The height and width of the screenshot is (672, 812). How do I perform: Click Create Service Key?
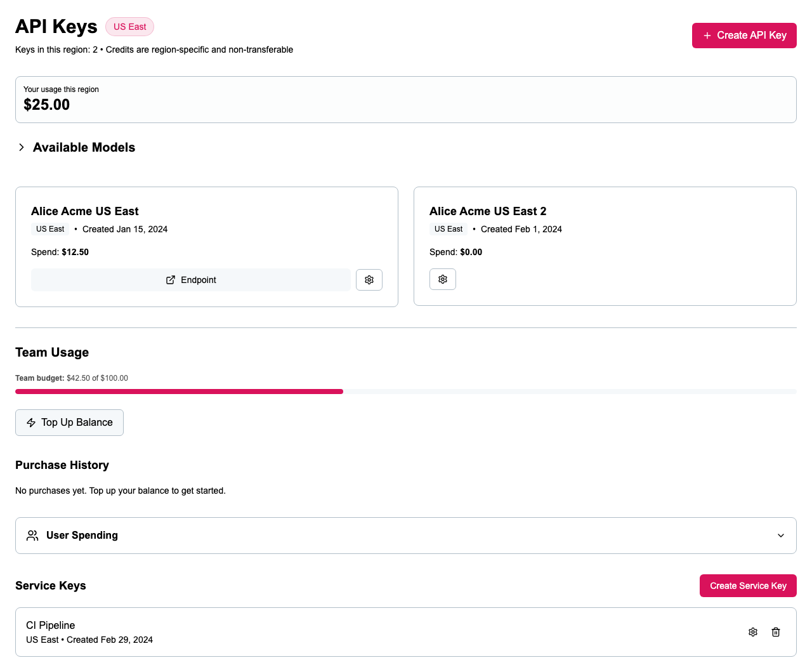[x=748, y=586]
